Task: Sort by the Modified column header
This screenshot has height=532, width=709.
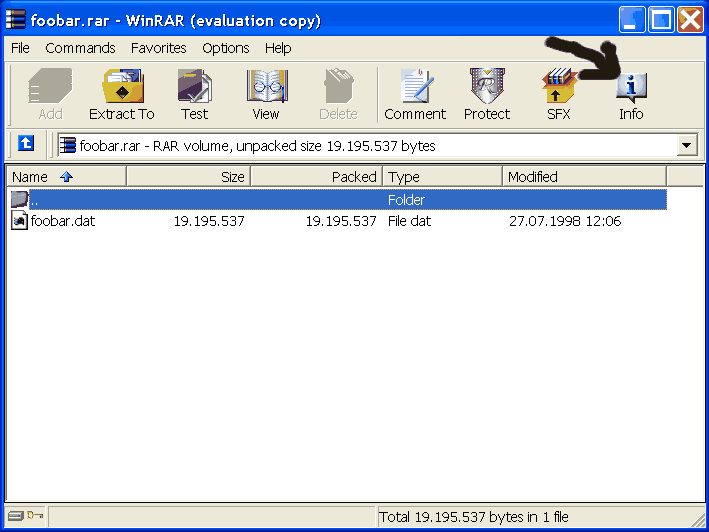Action: click(584, 176)
